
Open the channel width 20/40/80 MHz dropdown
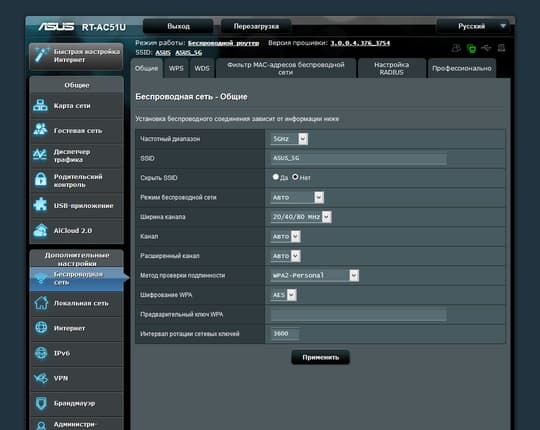coord(301,217)
